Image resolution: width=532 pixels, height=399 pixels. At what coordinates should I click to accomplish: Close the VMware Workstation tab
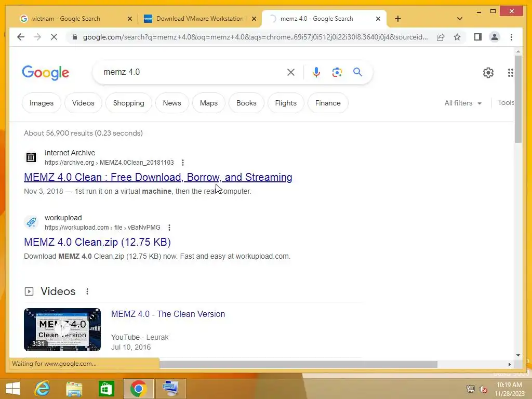tap(254, 19)
